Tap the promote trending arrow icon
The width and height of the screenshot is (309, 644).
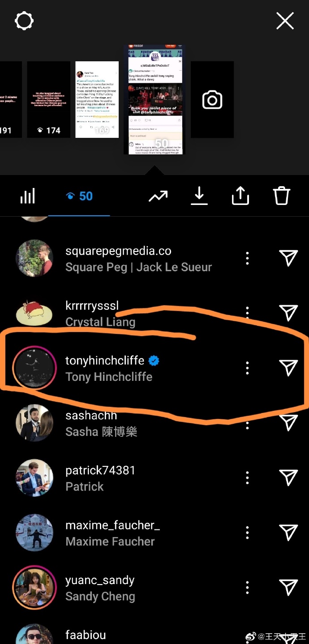[x=158, y=196]
